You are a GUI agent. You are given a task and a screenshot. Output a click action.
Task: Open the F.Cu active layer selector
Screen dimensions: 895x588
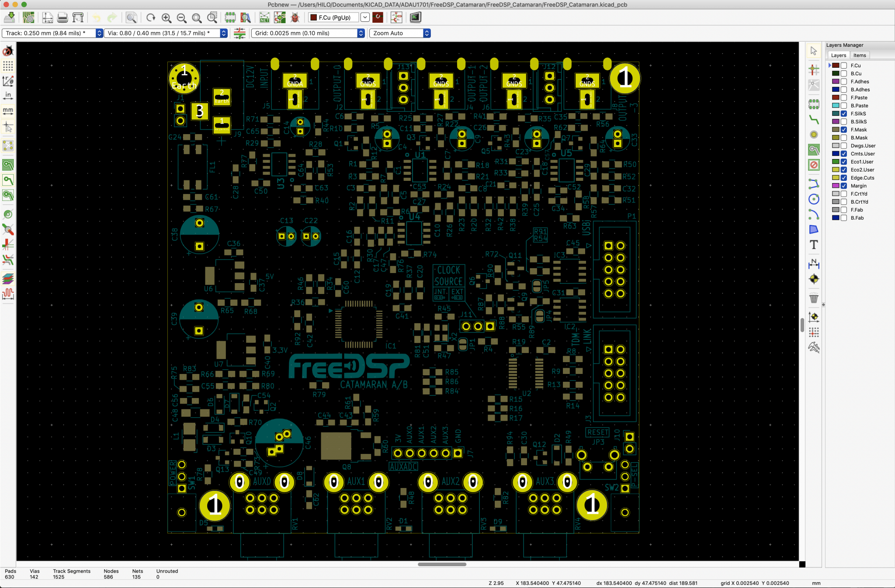pos(334,17)
